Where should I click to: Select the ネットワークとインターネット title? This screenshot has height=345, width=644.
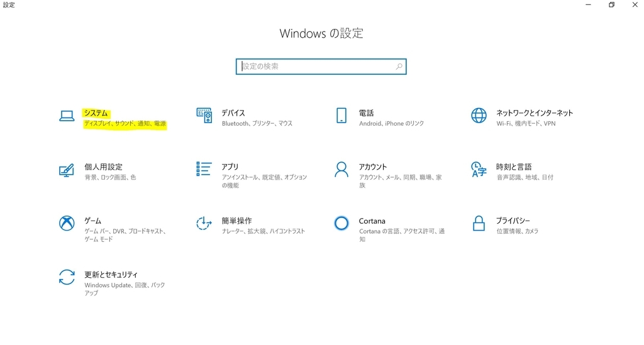point(535,113)
